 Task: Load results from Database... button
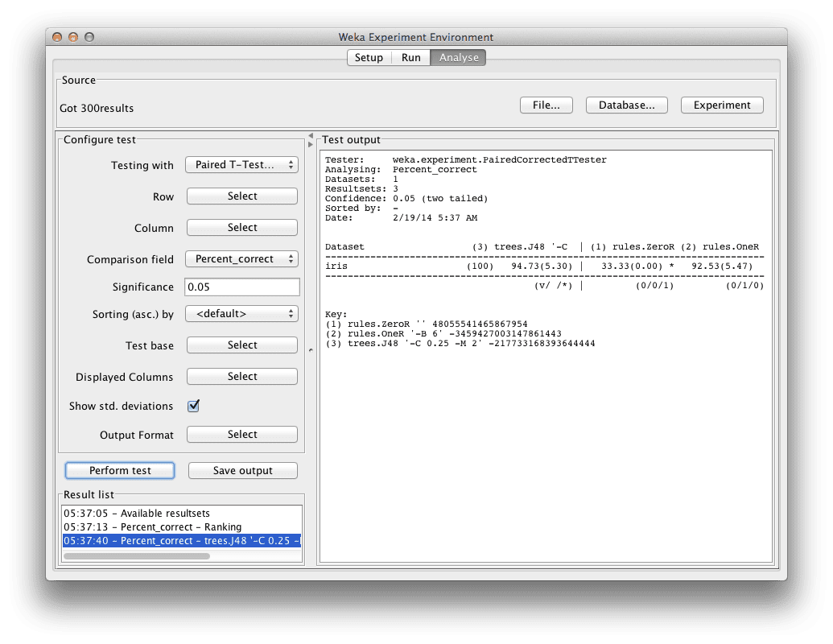[626, 105]
